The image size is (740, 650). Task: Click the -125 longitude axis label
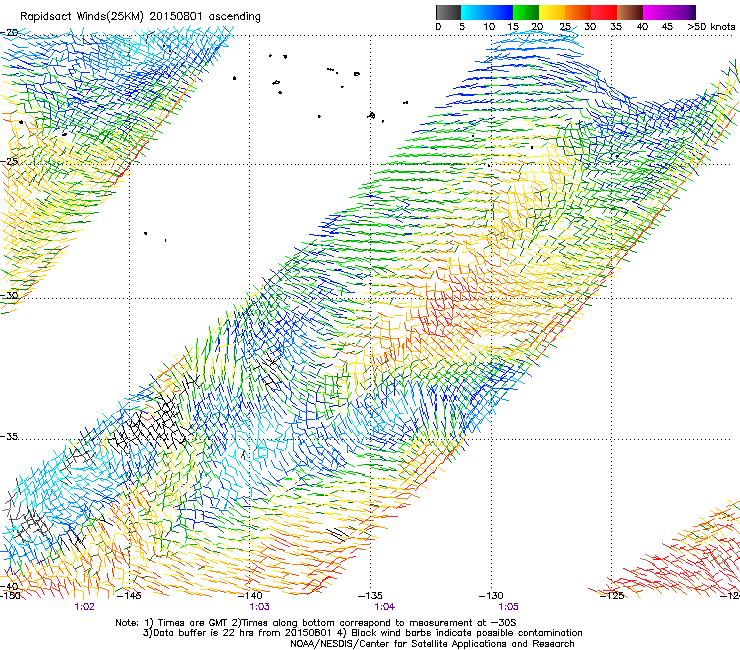[x=612, y=596]
